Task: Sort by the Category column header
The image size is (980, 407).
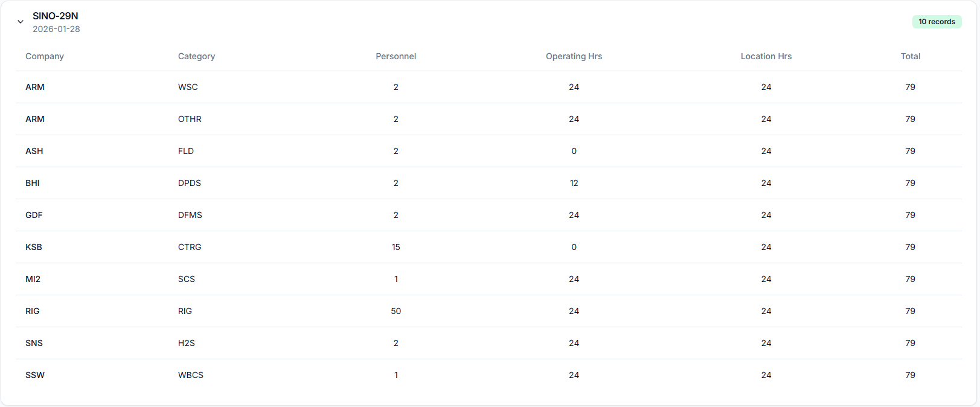Action: 196,56
